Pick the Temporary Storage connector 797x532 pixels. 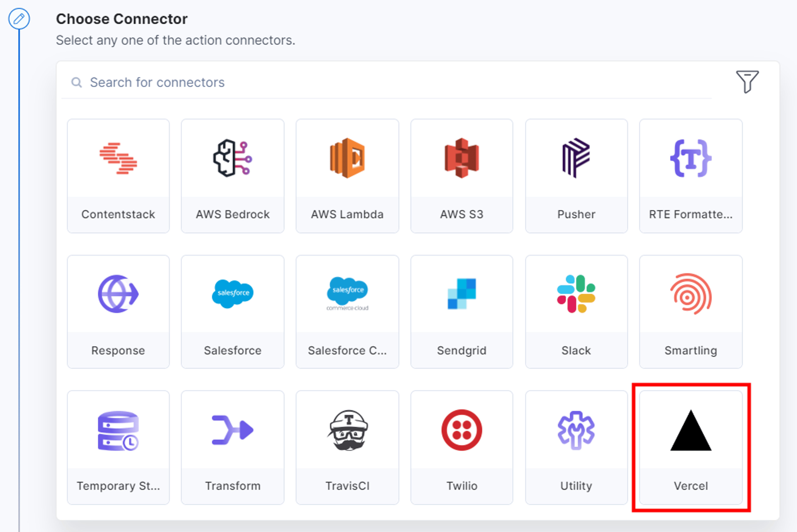pyautogui.click(x=118, y=447)
